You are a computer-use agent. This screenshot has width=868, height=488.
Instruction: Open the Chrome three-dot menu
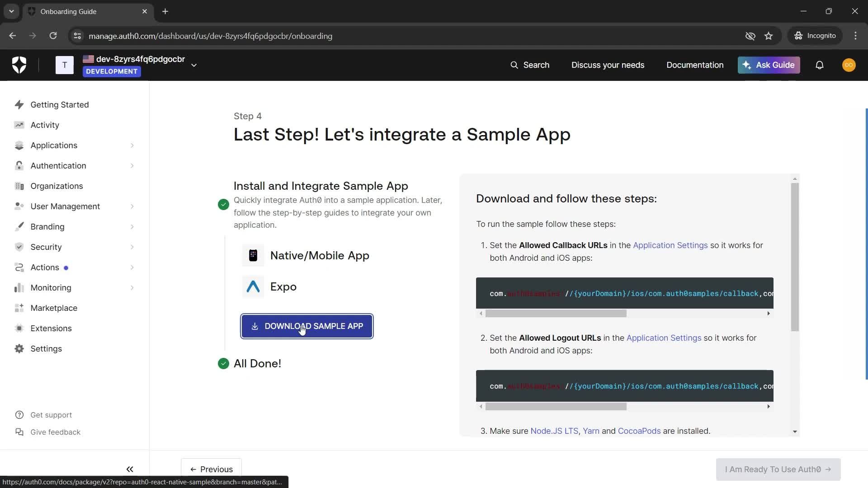pos(855,36)
